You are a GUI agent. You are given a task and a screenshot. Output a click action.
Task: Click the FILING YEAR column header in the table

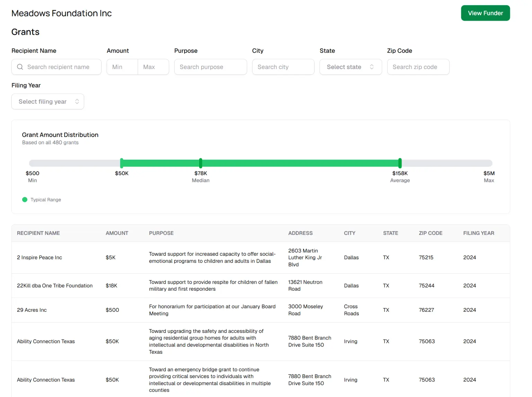(479, 233)
